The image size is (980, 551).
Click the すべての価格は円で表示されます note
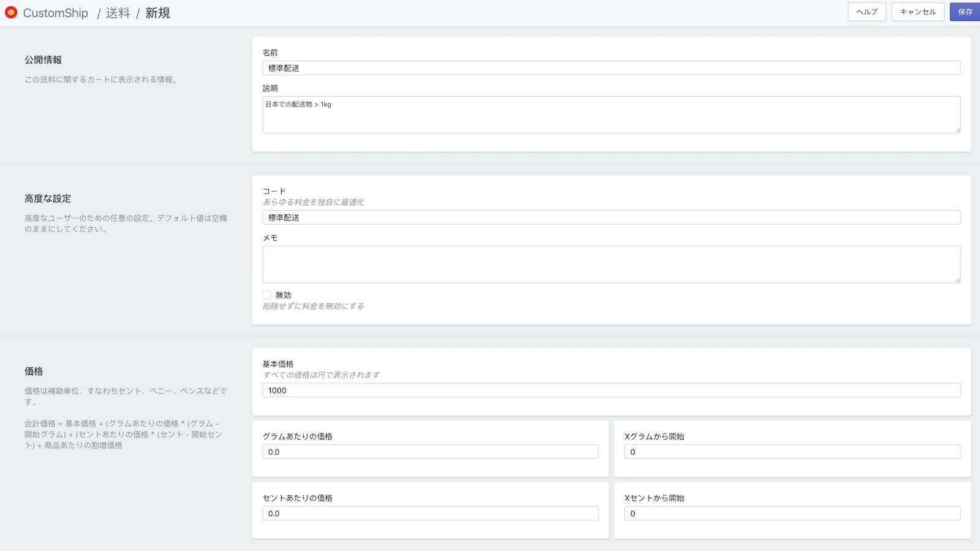pyautogui.click(x=321, y=375)
